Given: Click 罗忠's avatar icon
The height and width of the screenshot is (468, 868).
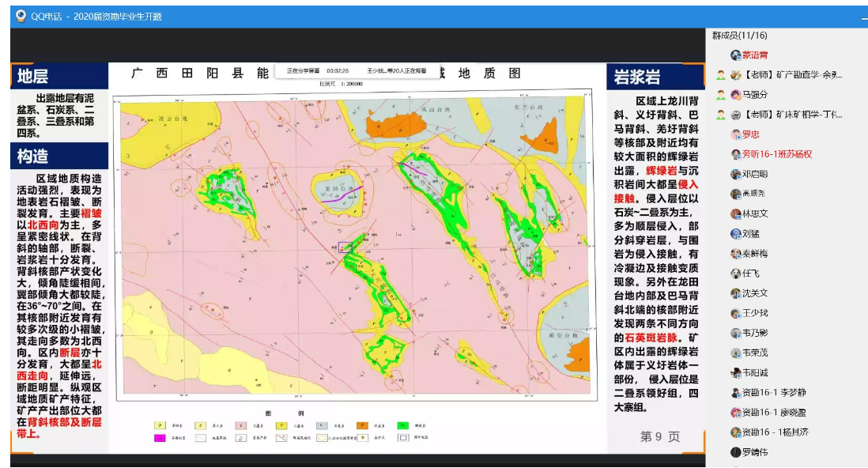Looking at the screenshot, I should click(x=735, y=134).
